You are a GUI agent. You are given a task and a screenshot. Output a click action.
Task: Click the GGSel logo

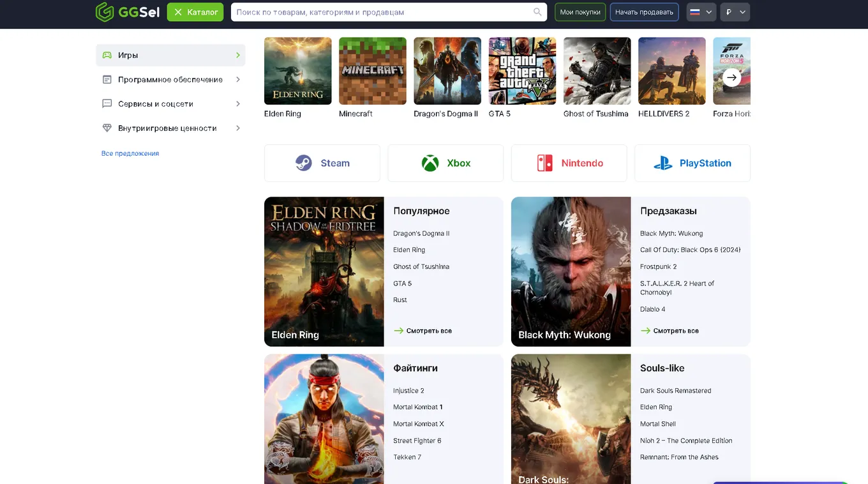tap(127, 11)
